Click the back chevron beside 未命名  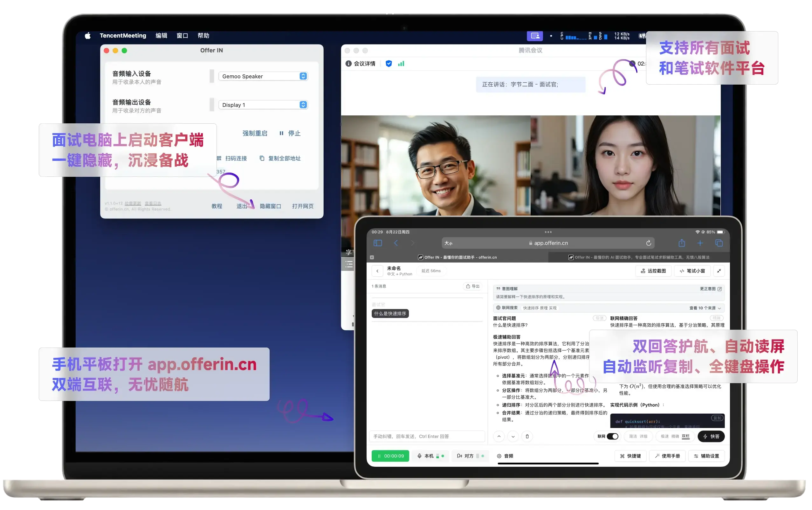pyautogui.click(x=377, y=271)
